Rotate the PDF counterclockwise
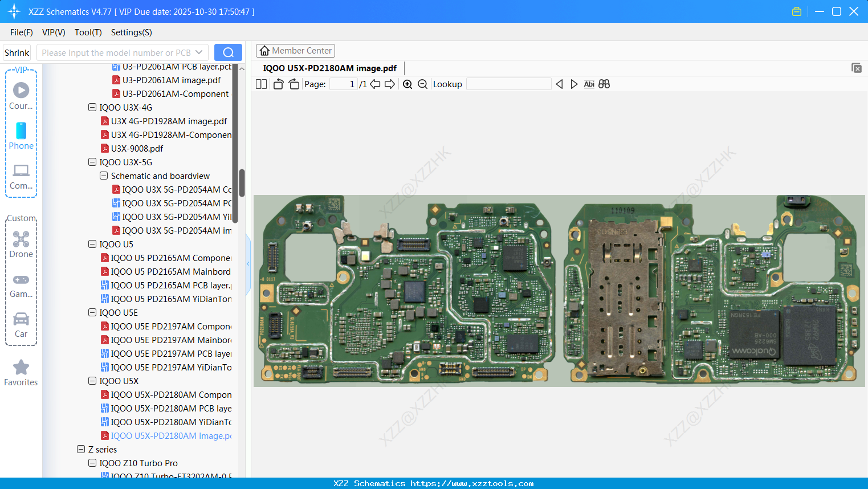 point(278,83)
